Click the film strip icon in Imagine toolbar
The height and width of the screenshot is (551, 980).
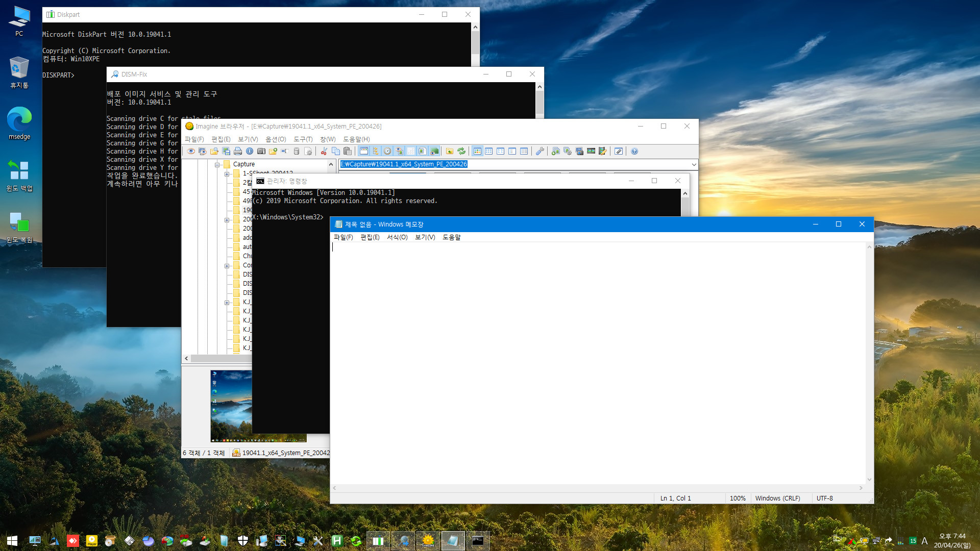point(591,151)
